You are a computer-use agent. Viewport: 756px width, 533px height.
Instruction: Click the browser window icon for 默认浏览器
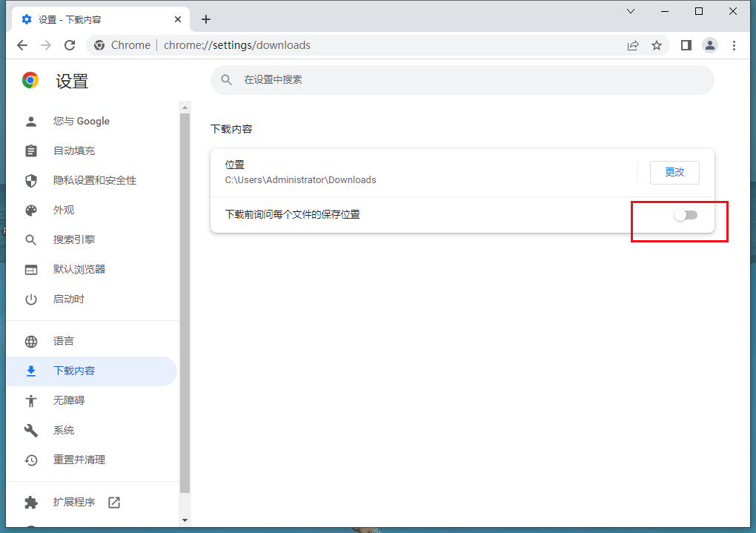[x=31, y=270]
